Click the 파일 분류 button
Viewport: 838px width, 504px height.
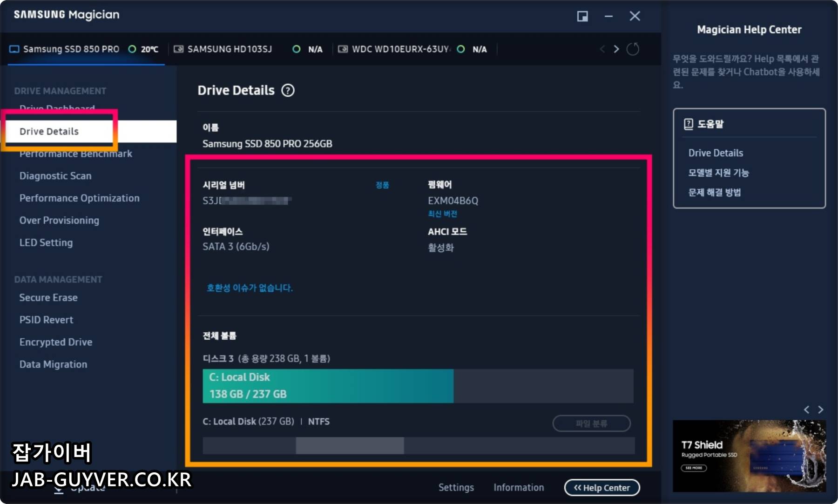(591, 423)
